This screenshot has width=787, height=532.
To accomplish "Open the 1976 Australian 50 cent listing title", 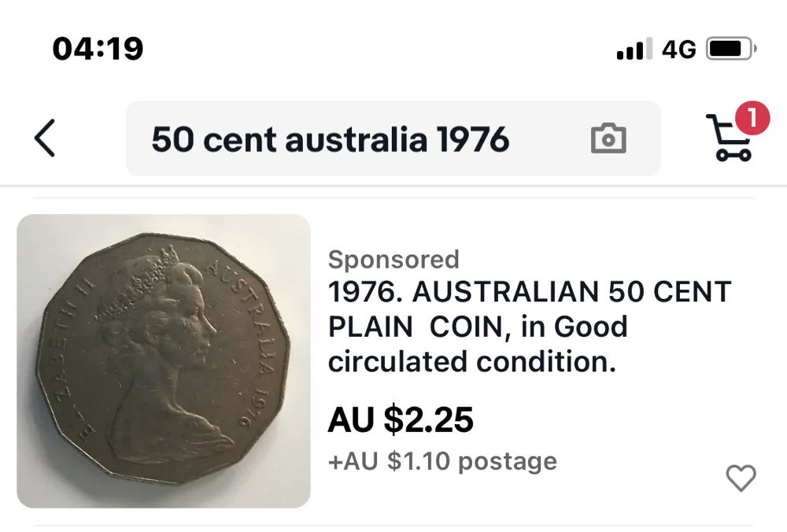I will coord(529,326).
